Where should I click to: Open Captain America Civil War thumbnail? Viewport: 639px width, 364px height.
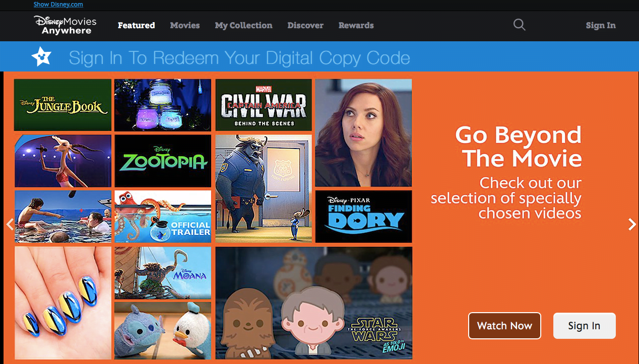coord(264,105)
